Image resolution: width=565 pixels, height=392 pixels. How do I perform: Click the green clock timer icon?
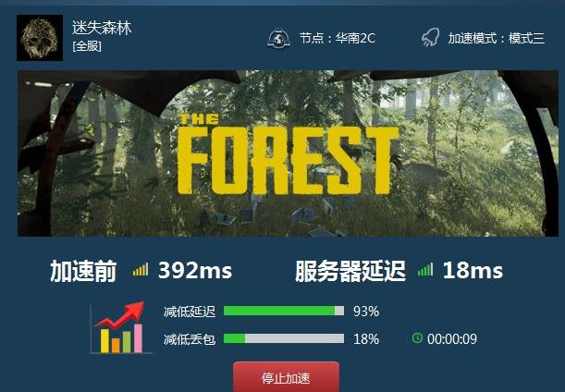[x=417, y=338]
